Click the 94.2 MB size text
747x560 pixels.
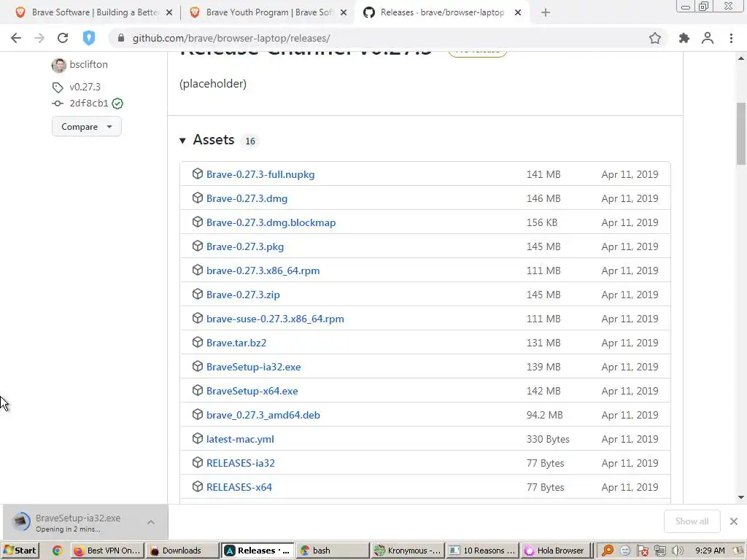544,415
